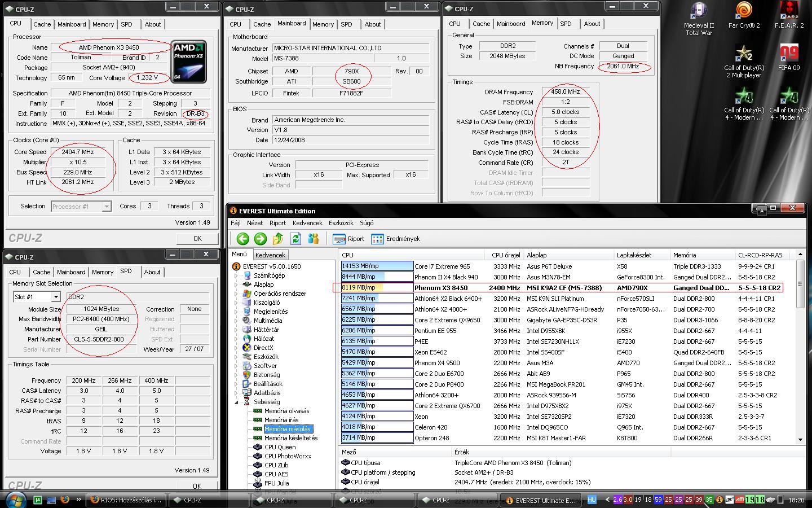Screen dimensions: 812x508
Task: Open Cache tab in the CPU-Z Processor window
Action: point(42,24)
